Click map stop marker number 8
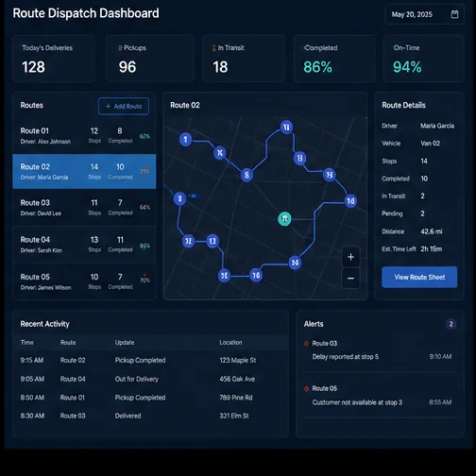The width and height of the screenshot is (476, 476). pos(246,175)
